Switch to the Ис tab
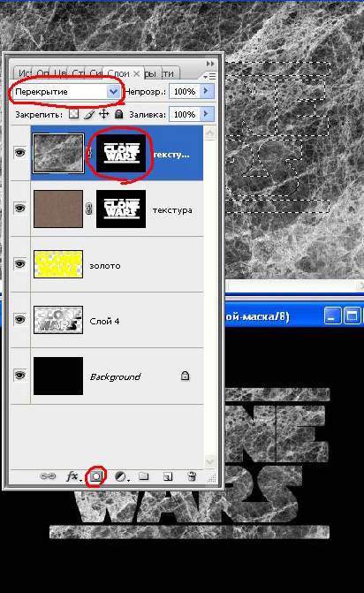This screenshot has width=364, height=593. 24,73
